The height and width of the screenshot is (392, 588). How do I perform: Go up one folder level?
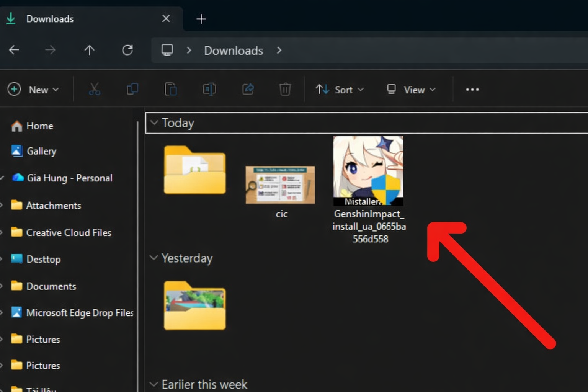[x=89, y=50]
